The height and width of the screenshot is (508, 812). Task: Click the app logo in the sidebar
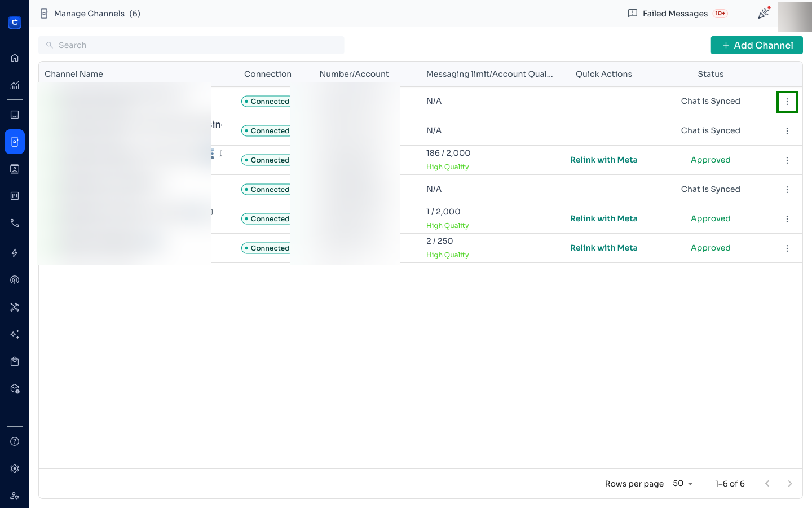coord(15,23)
